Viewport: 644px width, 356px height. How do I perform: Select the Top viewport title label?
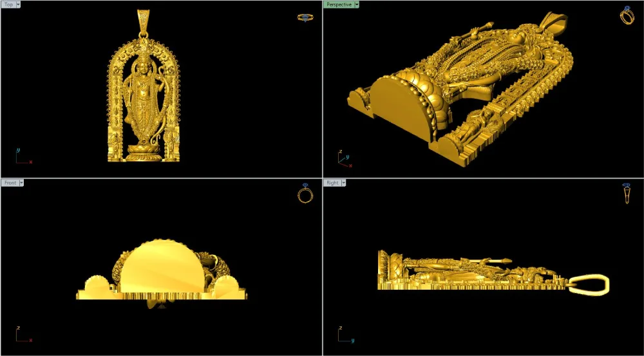(8, 5)
